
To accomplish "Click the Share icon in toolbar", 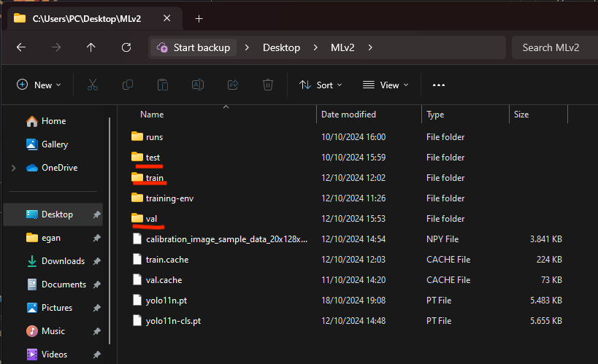I will (x=233, y=85).
